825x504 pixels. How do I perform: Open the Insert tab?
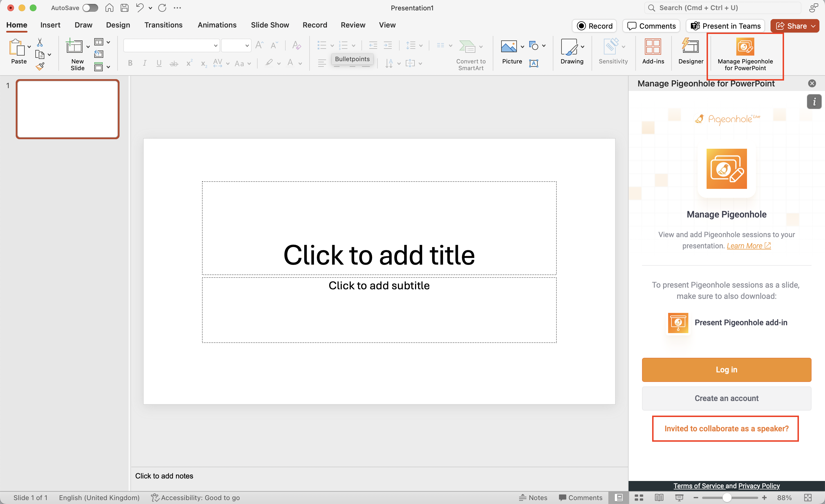coord(50,25)
